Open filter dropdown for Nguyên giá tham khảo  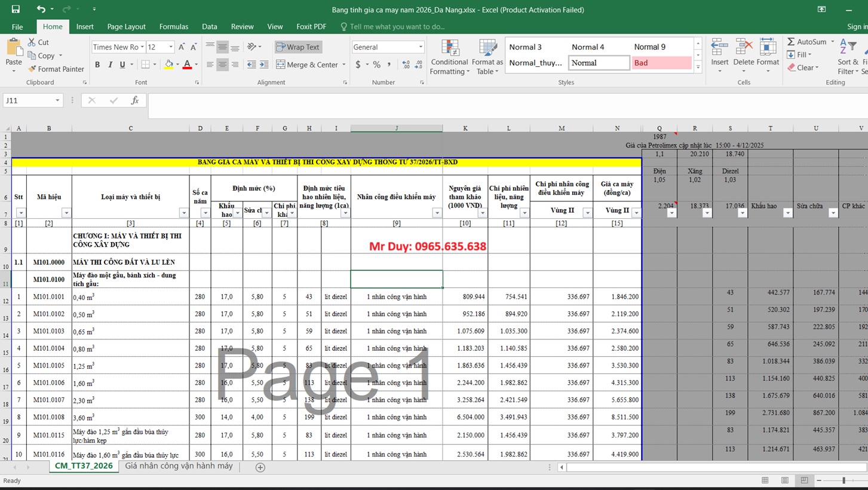pyautogui.click(x=482, y=213)
